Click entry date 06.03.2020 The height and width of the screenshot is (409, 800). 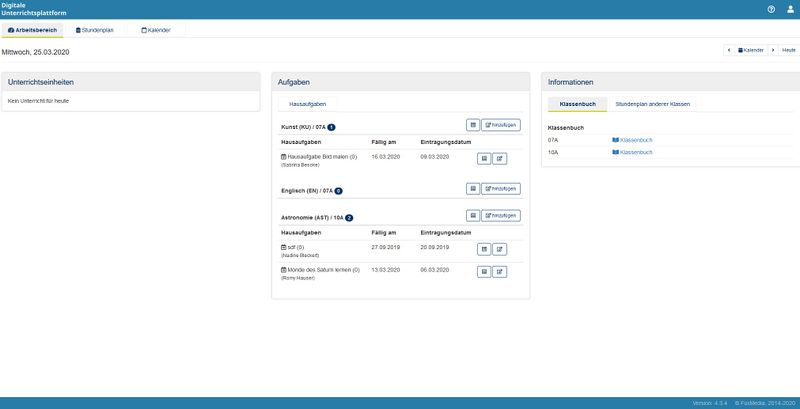pyautogui.click(x=435, y=269)
